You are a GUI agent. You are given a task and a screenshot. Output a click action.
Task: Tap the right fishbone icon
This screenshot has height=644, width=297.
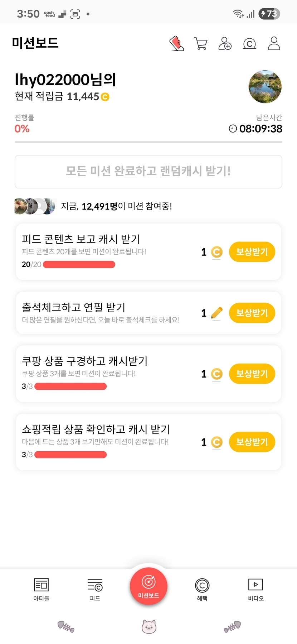(232, 626)
